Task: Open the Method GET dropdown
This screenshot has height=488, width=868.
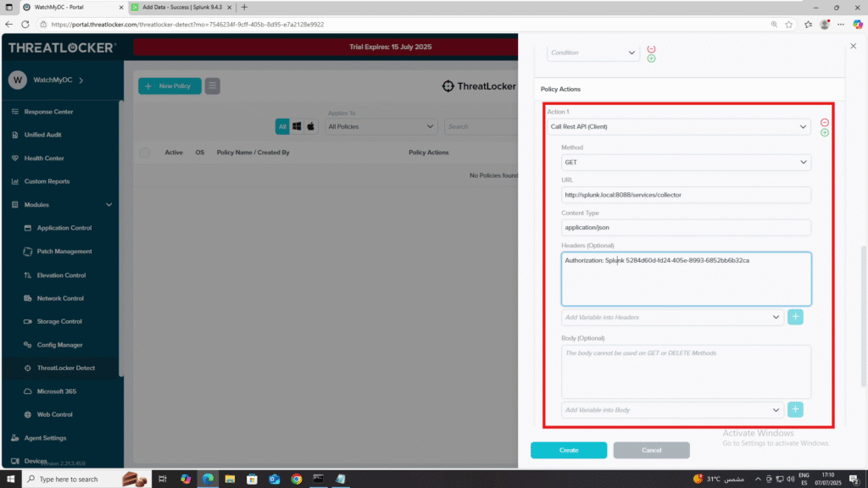Action: pos(686,162)
